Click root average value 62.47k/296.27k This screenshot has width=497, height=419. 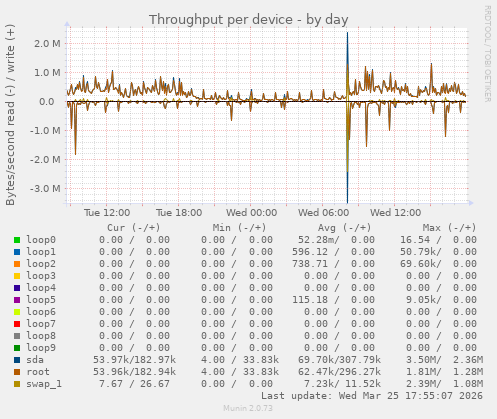(339, 372)
